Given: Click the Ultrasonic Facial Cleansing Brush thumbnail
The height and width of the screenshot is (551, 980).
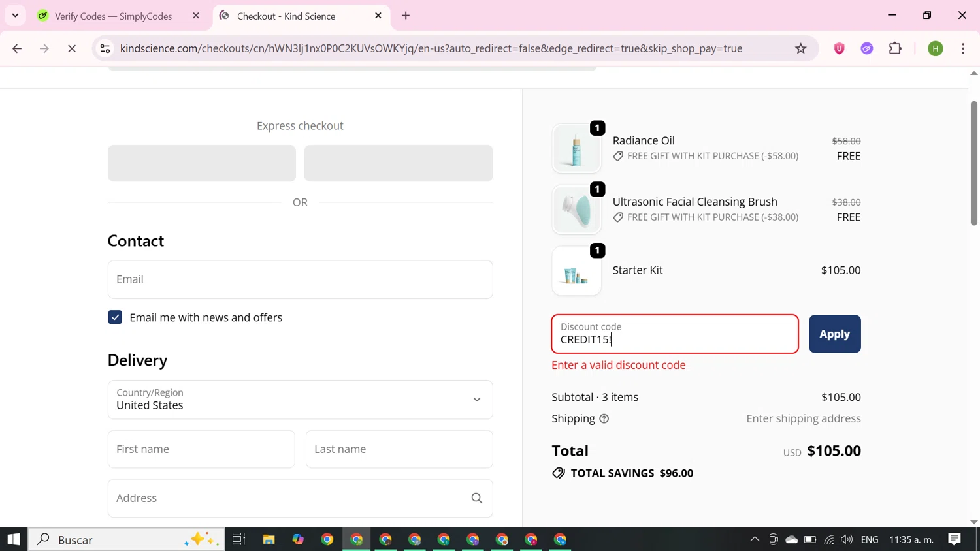Looking at the screenshot, I should (x=576, y=210).
